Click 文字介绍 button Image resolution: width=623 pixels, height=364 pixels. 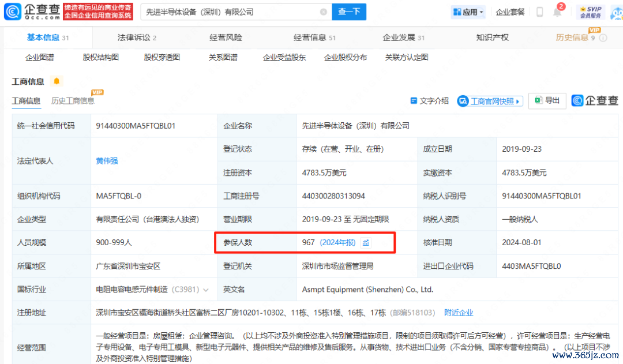430,101
